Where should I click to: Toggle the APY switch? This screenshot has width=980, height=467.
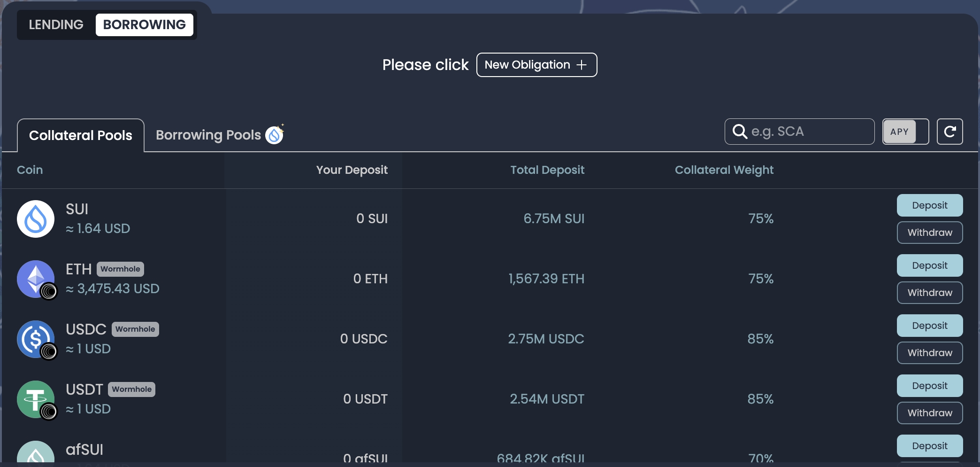click(x=905, y=132)
